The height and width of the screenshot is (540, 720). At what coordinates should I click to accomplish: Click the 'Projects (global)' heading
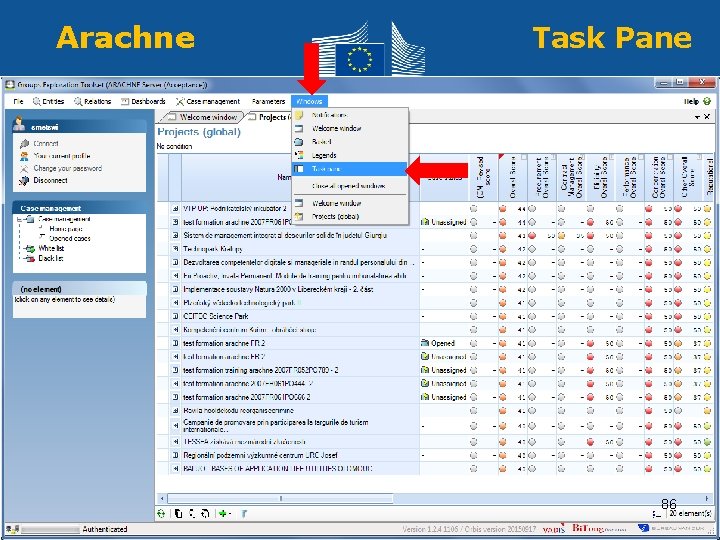[x=199, y=132]
